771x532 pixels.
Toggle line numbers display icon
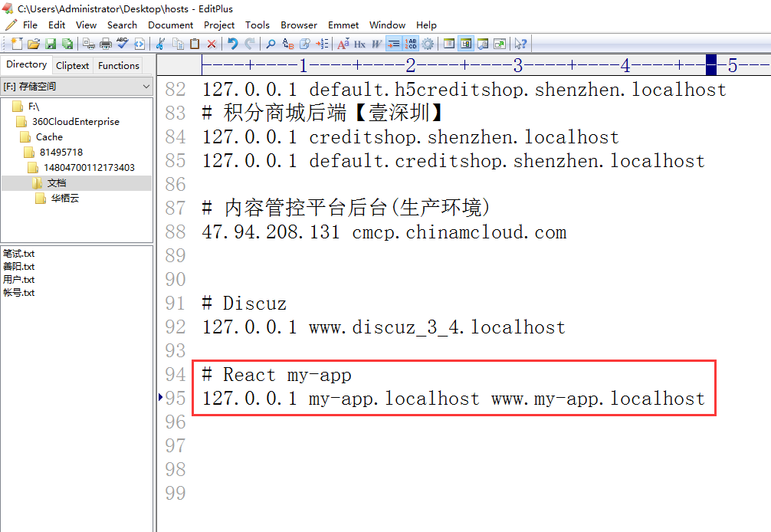coord(411,44)
